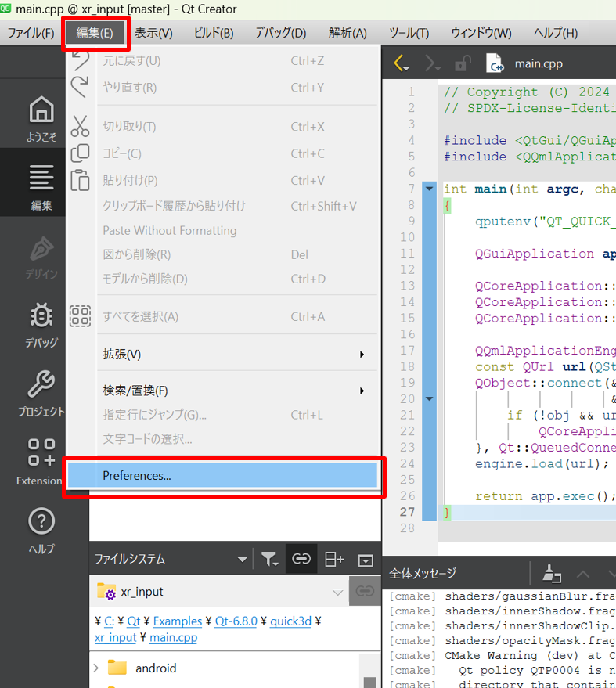Expand the android folder in tree
This screenshot has width=616, height=688.
[x=96, y=668]
